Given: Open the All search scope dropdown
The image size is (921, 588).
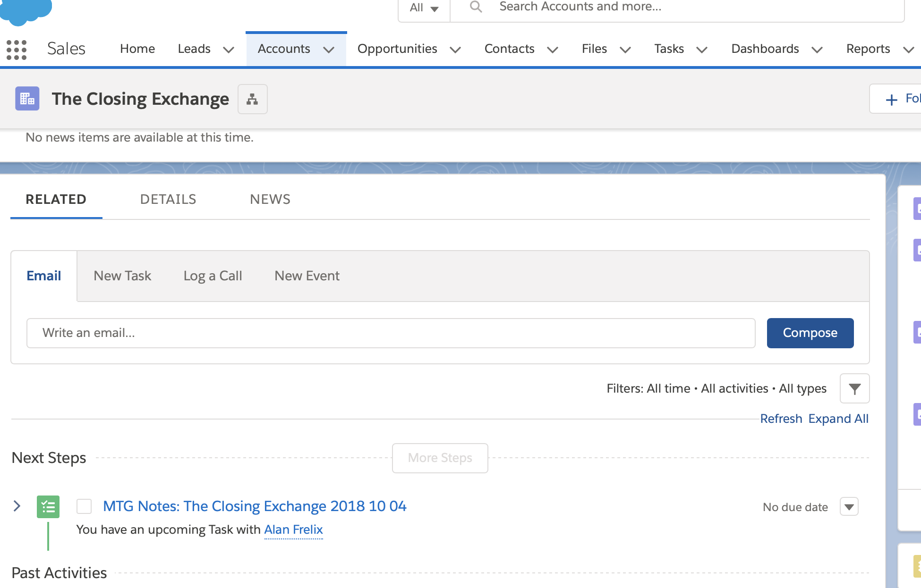Looking at the screenshot, I should click(424, 7).
